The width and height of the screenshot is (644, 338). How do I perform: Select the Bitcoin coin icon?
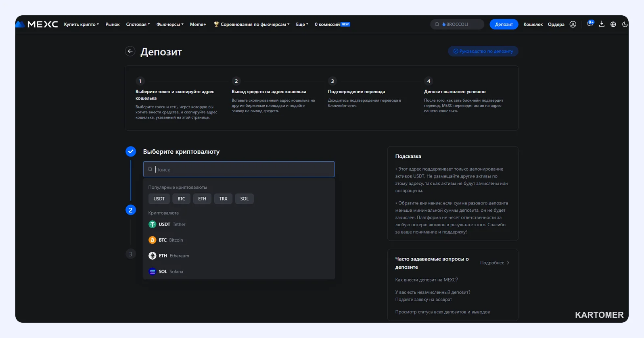pos(152,240)
